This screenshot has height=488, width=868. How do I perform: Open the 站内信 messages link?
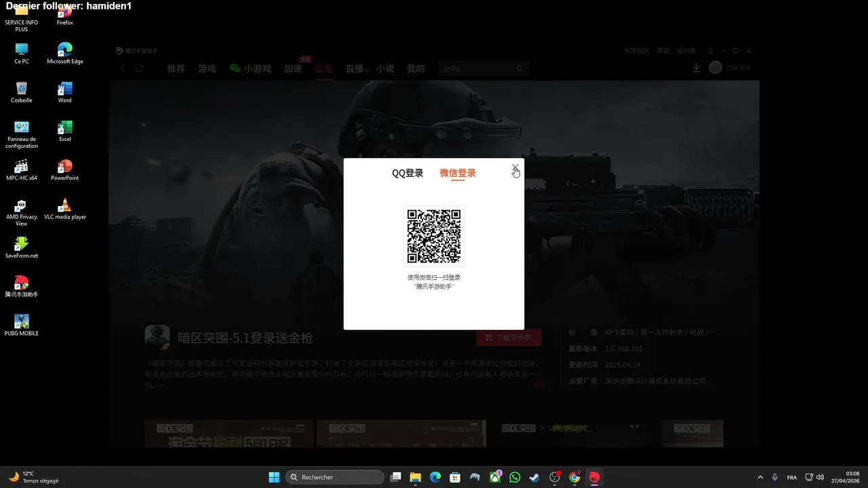click(686, 51)
